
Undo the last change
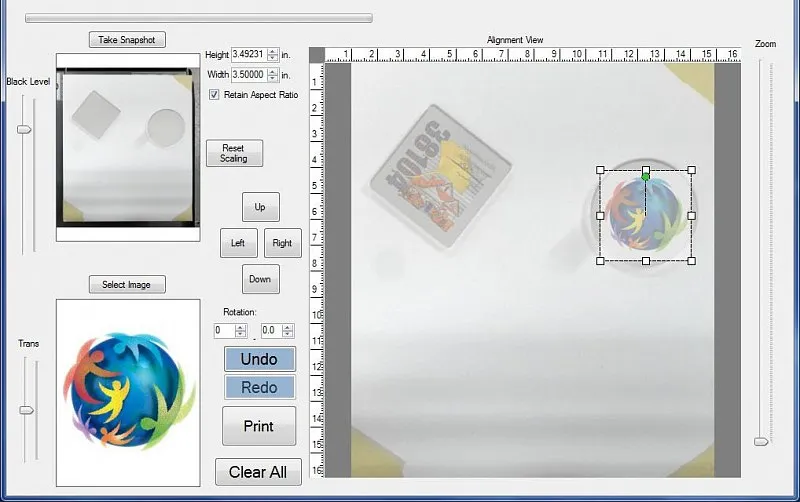(259, 359)
